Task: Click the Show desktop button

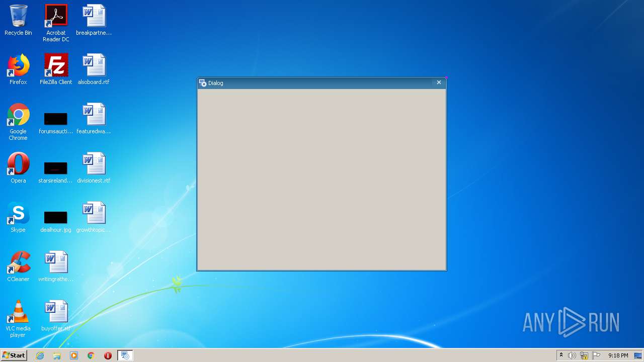Action: click(638, 355)
